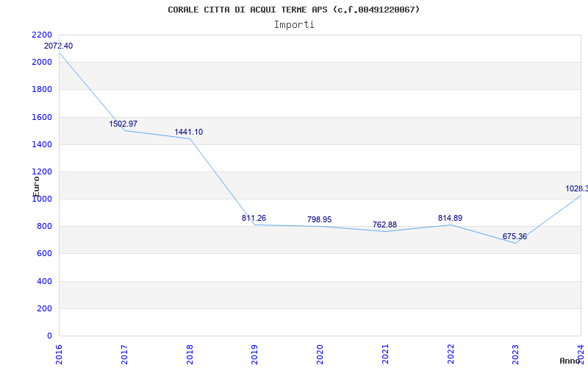The width and height of the screenshot is (588, 368).
Task: Click the 'Euro' y-axis title
Action: tap(36, 186)
